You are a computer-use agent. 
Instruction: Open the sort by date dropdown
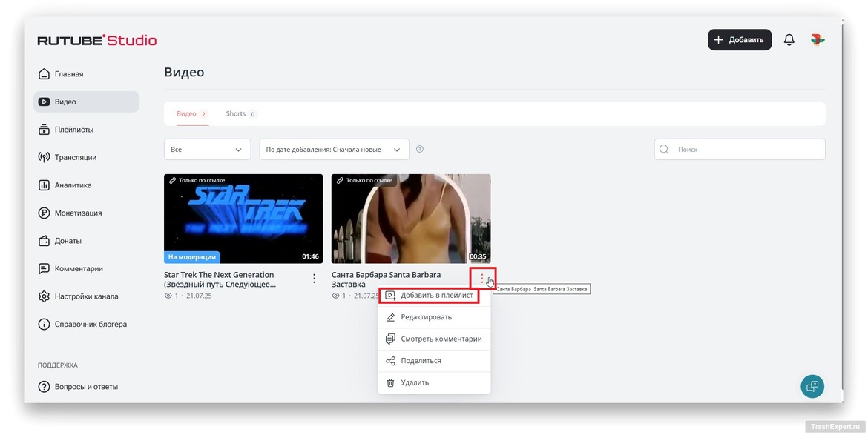click(x=334, y=150)
